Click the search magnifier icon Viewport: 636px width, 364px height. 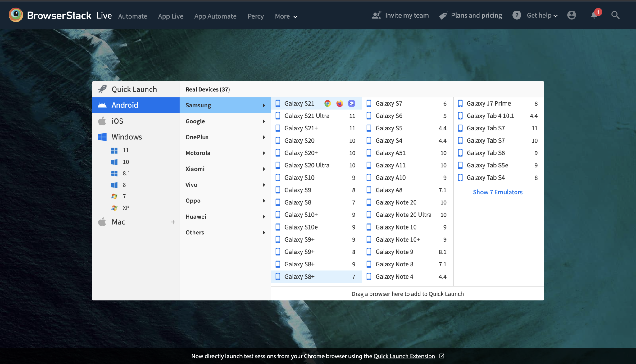pyautogui.click(x=615, y=15)
